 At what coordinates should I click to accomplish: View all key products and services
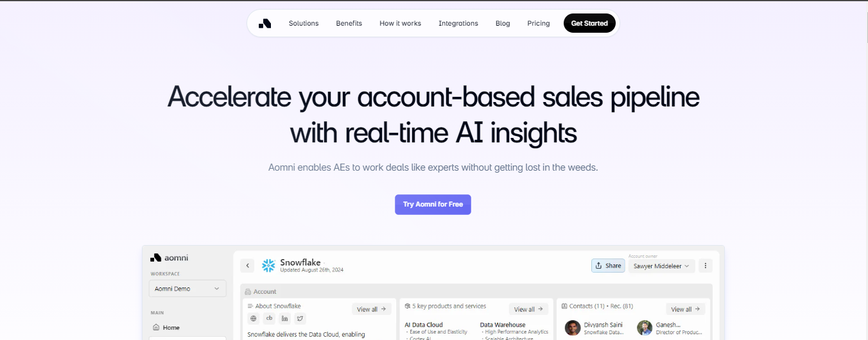point(528,309)
